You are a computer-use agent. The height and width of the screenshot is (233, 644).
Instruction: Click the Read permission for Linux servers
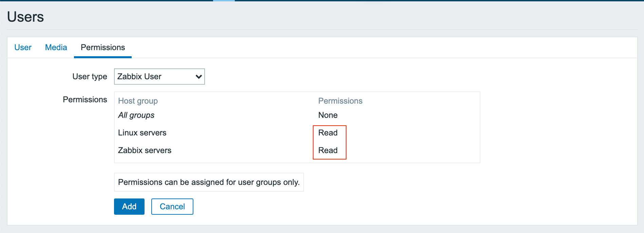pos(328,133)
